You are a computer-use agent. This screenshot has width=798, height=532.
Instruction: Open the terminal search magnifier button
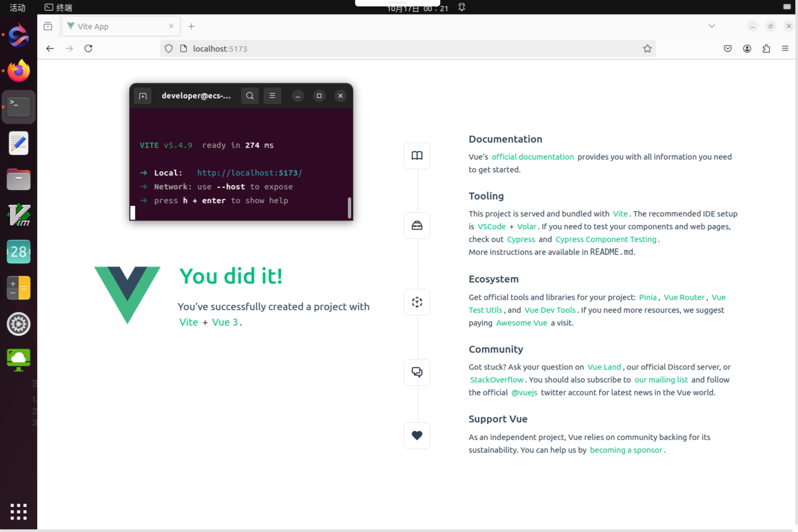(250, 96)
